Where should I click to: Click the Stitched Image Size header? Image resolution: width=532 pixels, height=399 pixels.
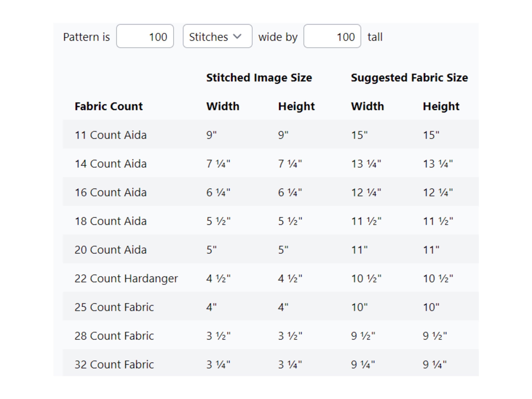click(x=259, y=78)
